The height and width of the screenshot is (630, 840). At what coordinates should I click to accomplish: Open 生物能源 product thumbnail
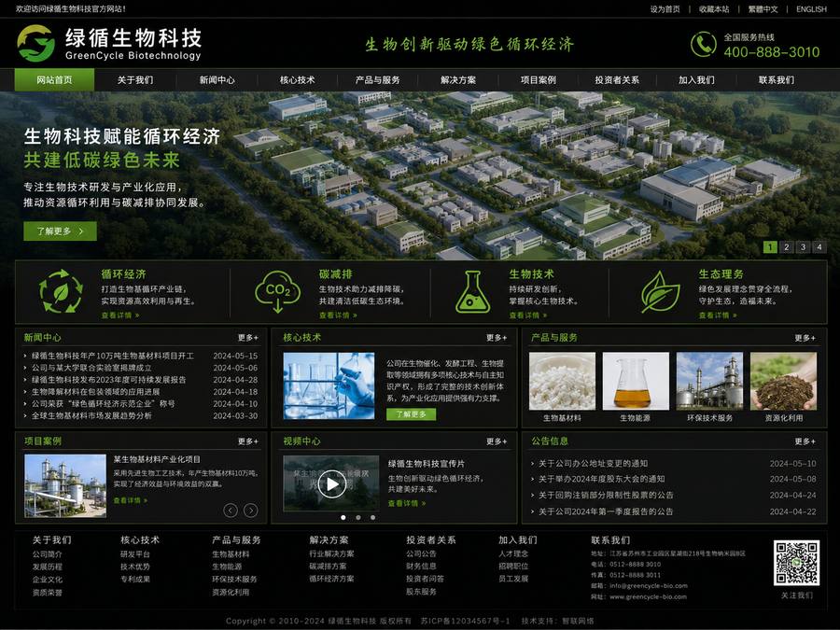tap(636, 381)
